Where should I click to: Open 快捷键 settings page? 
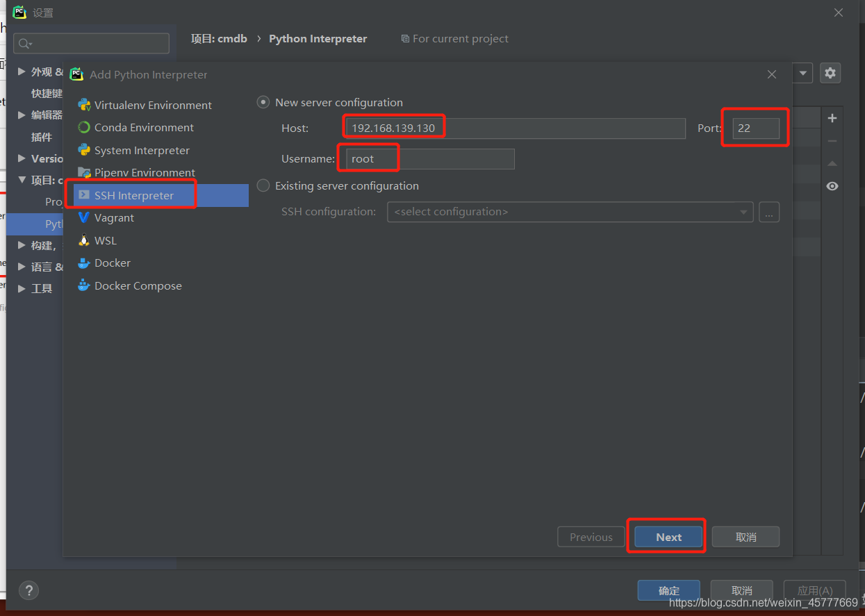point(47,93)
